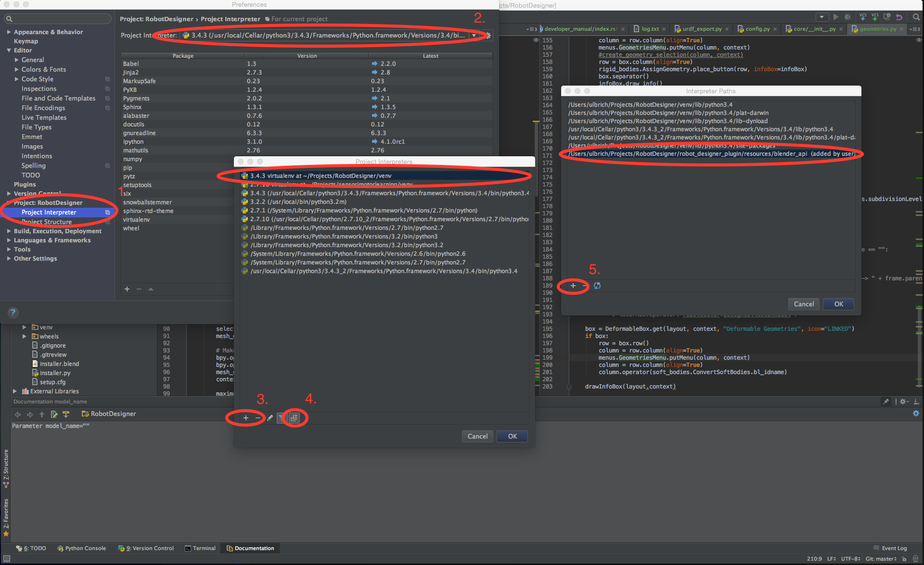The width and height of the screenshot is (924, 565).
Task: Select Project Interpreter in Preferences sidebar
Action: (x=57, y=212)
